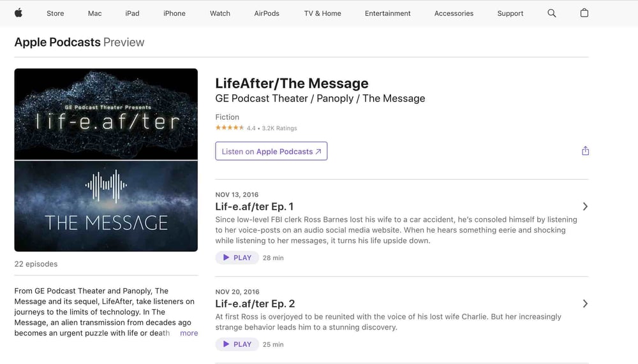Open the Store menu

[56, 13]
